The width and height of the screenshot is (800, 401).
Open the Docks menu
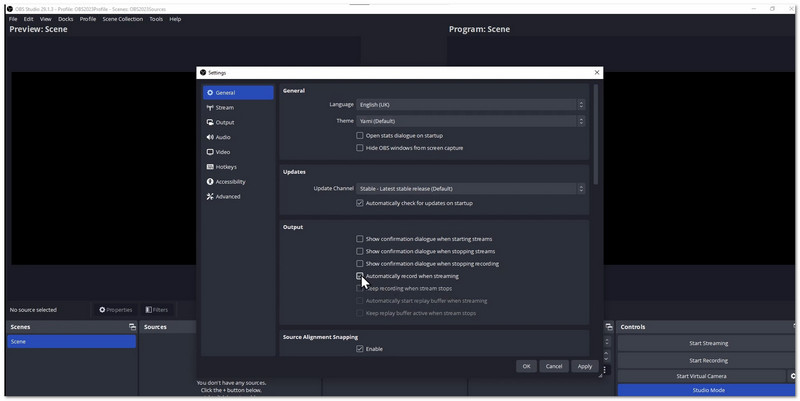pyautogui.click(x=65, y=19)
